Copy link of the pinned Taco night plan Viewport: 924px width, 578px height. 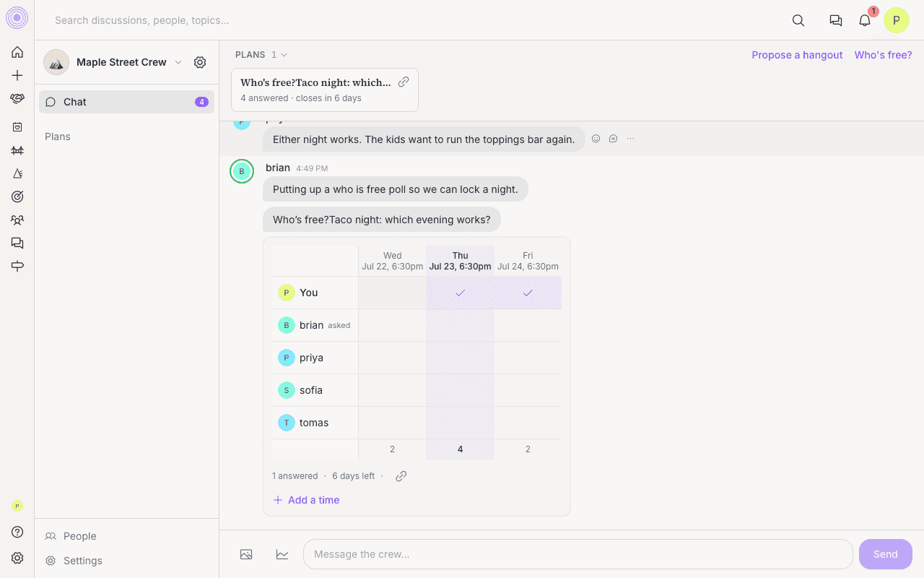click(x=404, y=82)
